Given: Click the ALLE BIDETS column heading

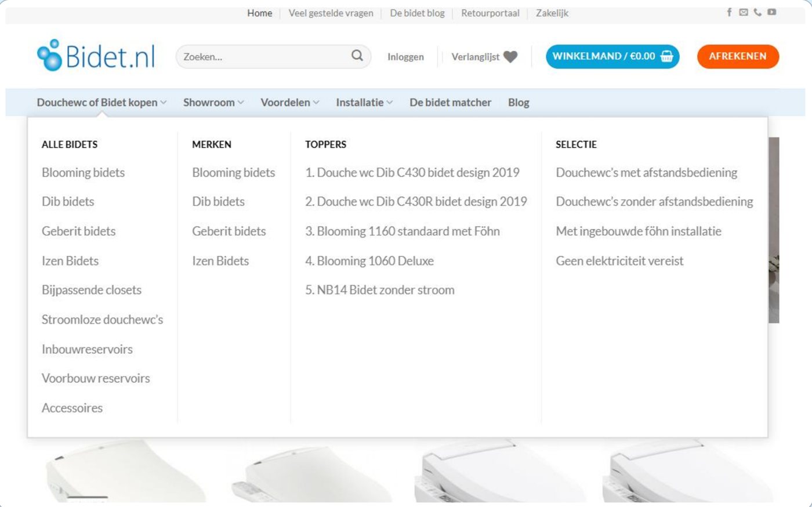Looking at the screenshot, I should tap(70, 144).
